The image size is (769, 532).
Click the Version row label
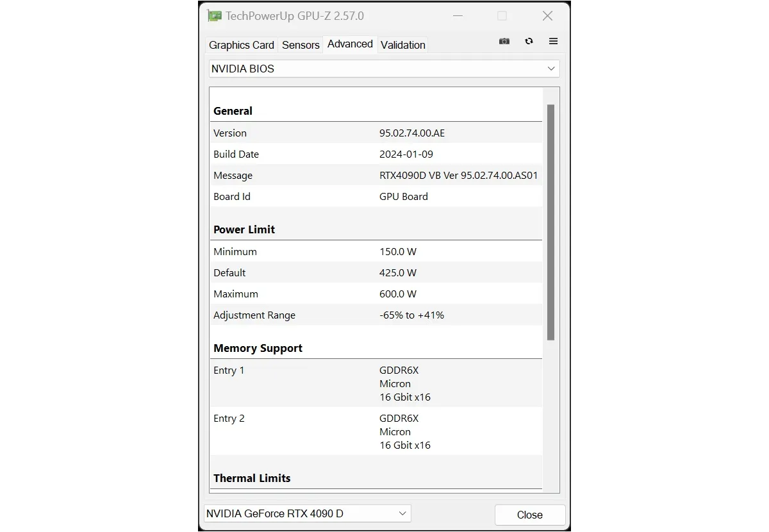pos(230,133)
